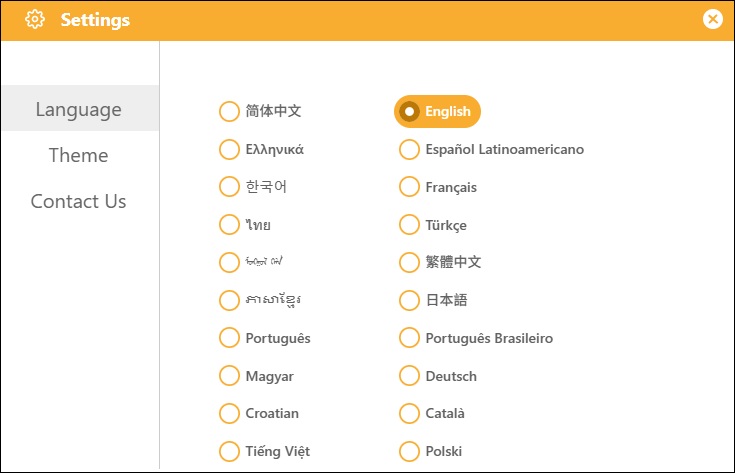Click the Settings gear icon
Image resolution: width=735 pixels, height=474 pixels.
click(x=35, y=20)
